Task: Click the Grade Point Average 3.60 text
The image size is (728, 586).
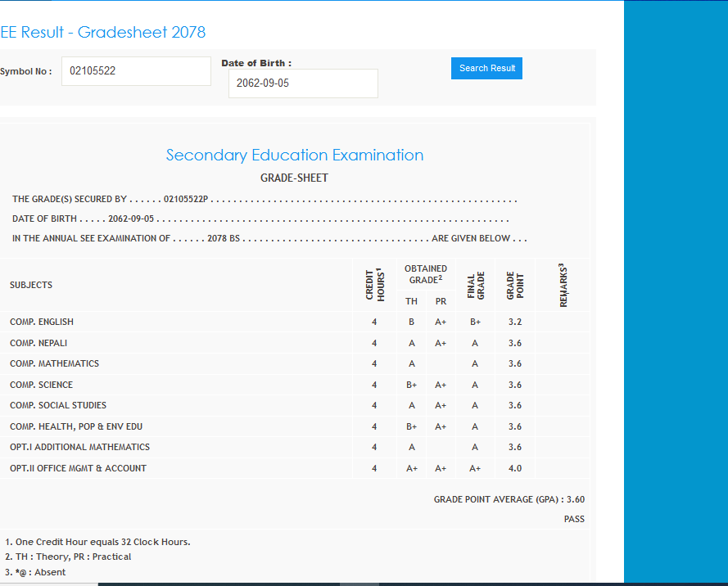Action: (509, 499)
